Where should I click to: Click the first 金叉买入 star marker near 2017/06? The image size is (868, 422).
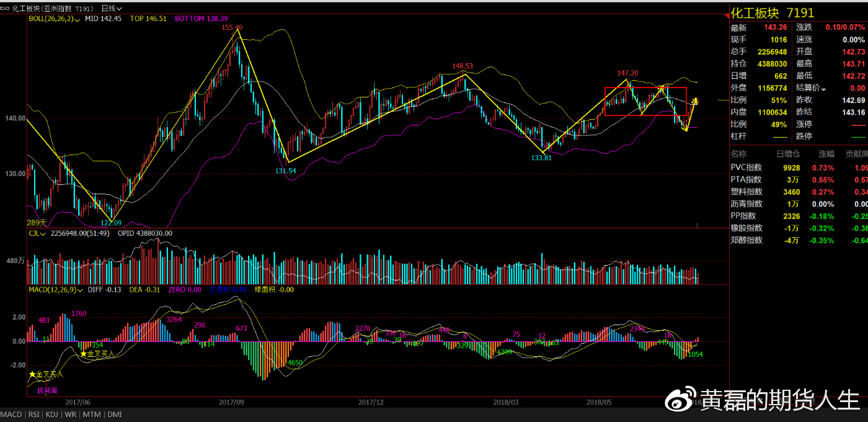[32, 374]
